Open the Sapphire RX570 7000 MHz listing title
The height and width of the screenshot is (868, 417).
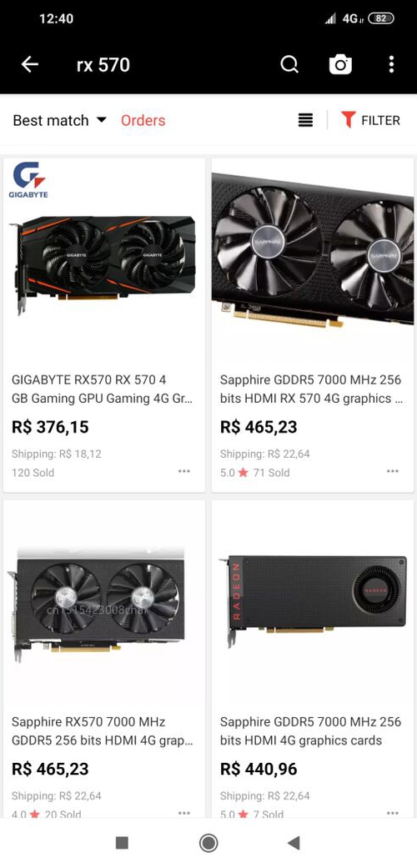[103, 730]
